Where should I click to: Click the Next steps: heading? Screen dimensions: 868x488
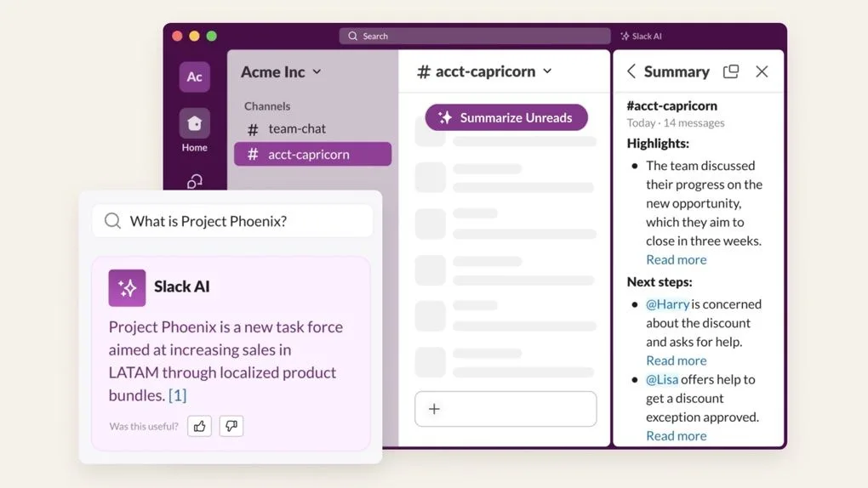(660, 281)
